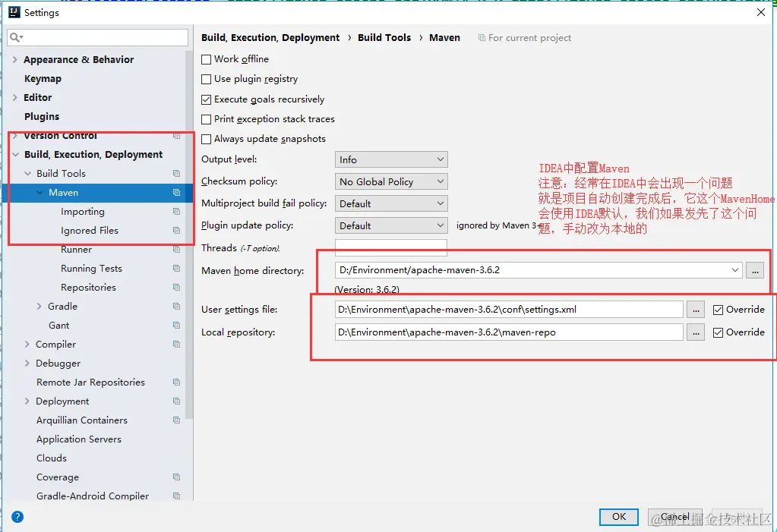Expand the Debugger tree node
The height and width of the screenshot is (532, 777).
(27, 363)
